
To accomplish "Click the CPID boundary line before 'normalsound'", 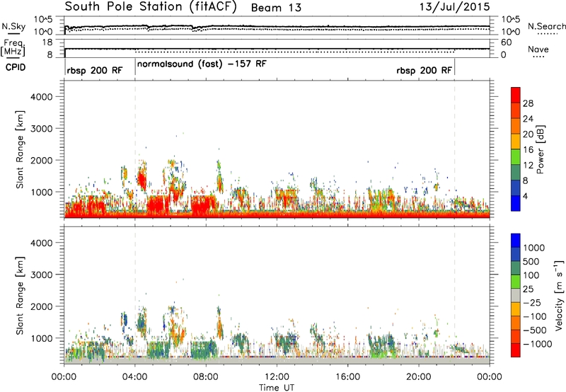I will pyautogui.click(x=135, y=67).
